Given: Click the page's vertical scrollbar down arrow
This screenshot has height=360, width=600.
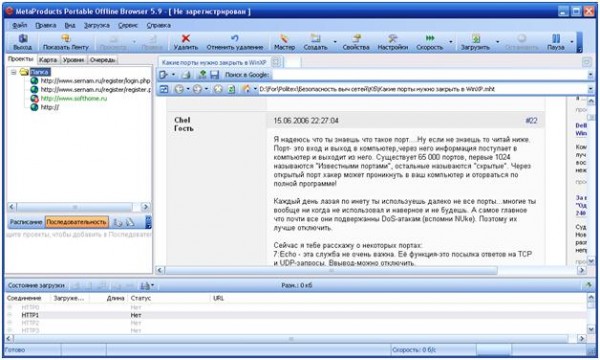Looking at the screenshot, I should [591, 261].
